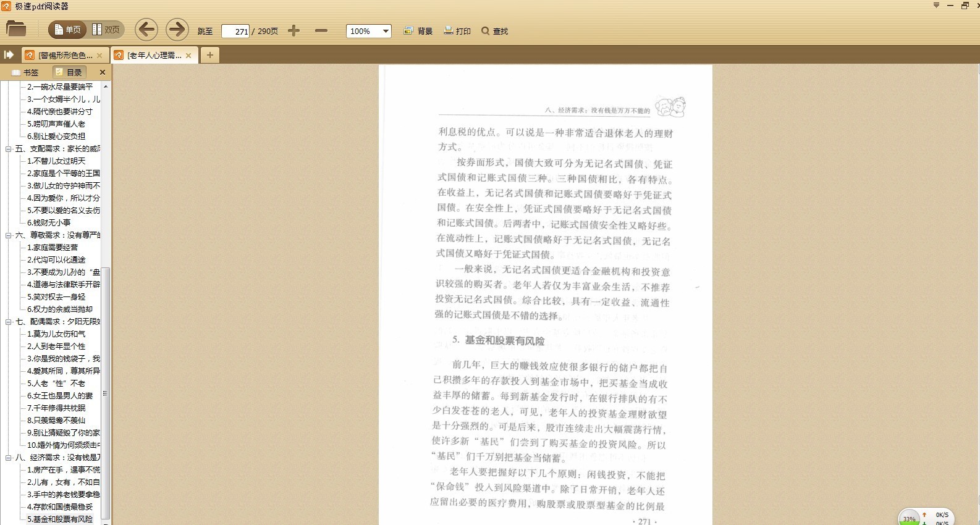Zoom out using the minus icon
Image resolution: width=980 pixels, height=525 pixels.
321,31
